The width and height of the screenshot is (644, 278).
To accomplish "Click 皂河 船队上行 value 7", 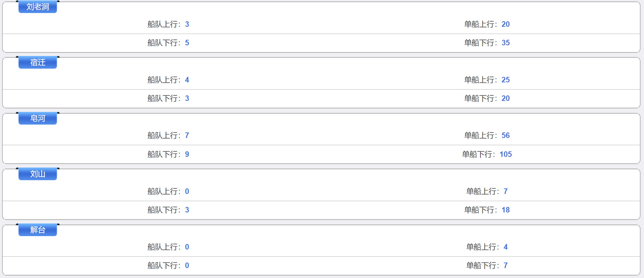I will [187, 136].
